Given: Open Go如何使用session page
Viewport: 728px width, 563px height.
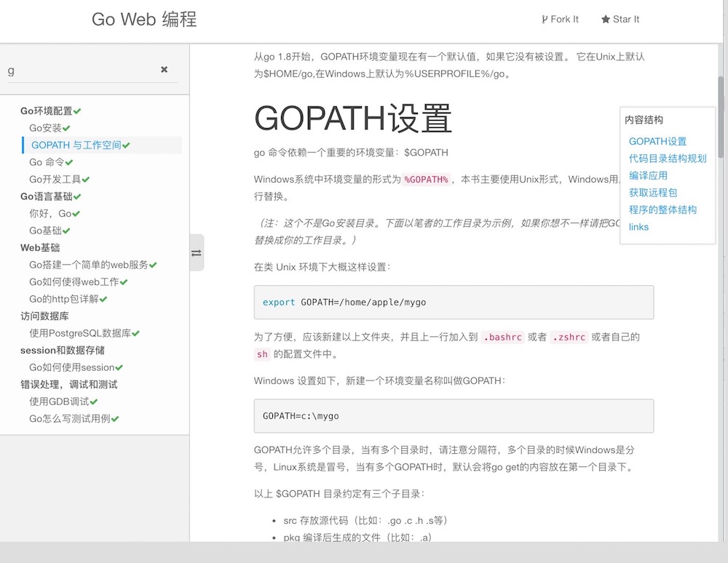Looking at the screenshot, I should point(72,367).
